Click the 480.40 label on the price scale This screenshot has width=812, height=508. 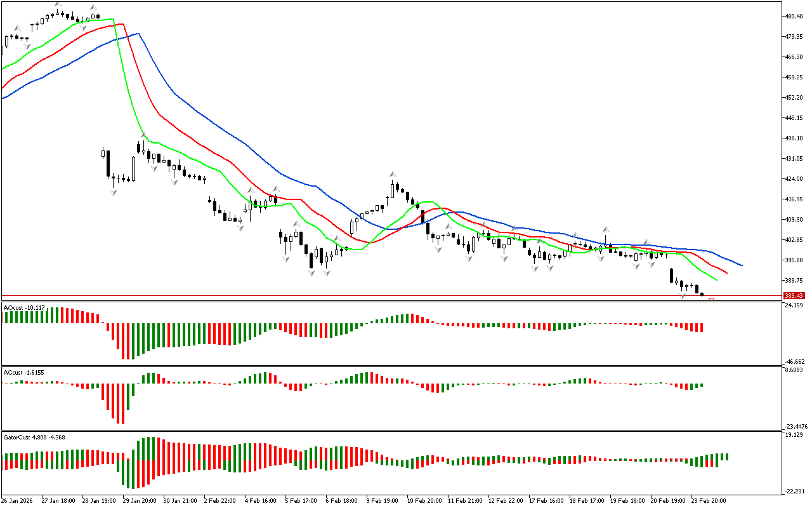[794, 17]
